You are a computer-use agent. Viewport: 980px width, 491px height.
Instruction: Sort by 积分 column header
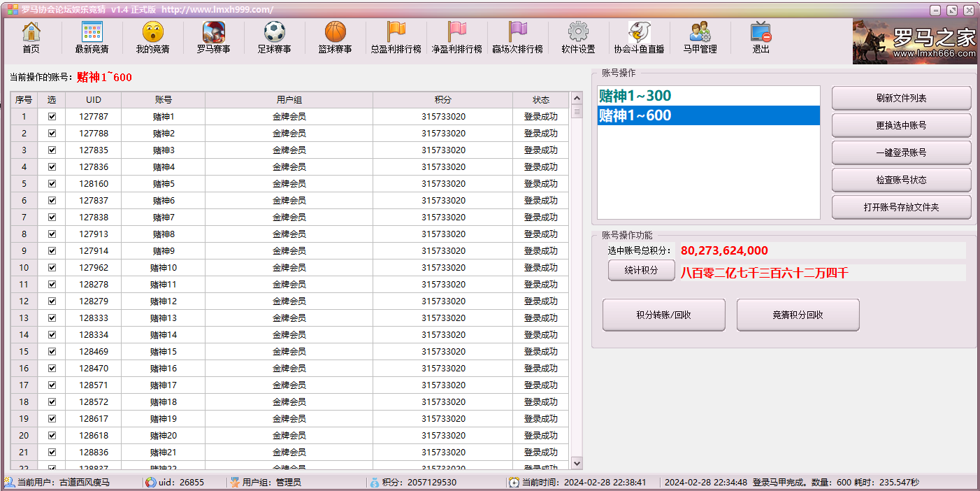(442, 100)
